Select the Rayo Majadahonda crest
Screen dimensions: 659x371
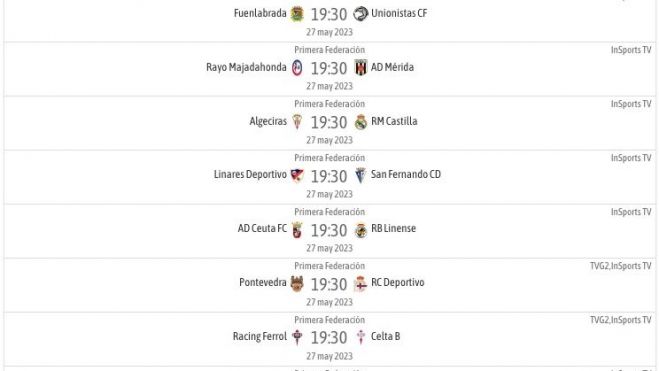[297, 68]
